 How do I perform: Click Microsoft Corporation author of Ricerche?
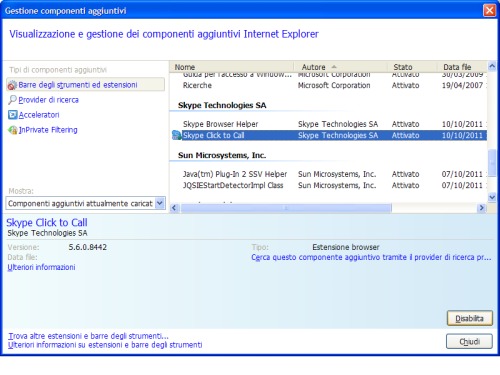[x=334, y=85]
